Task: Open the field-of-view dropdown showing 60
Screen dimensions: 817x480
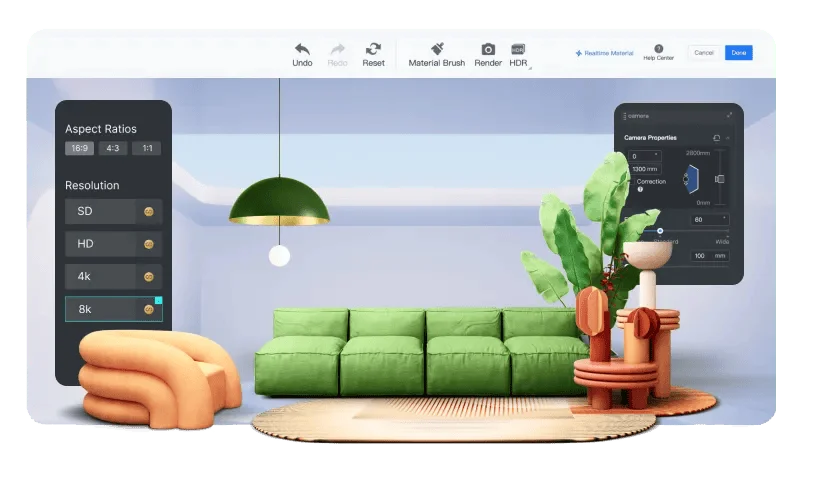Action: (x=710, y=219)
